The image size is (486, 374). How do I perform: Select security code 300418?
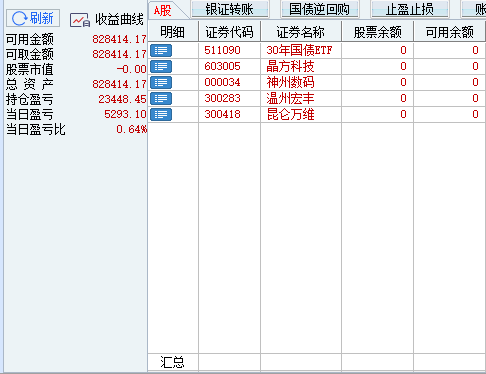point(222,114)
